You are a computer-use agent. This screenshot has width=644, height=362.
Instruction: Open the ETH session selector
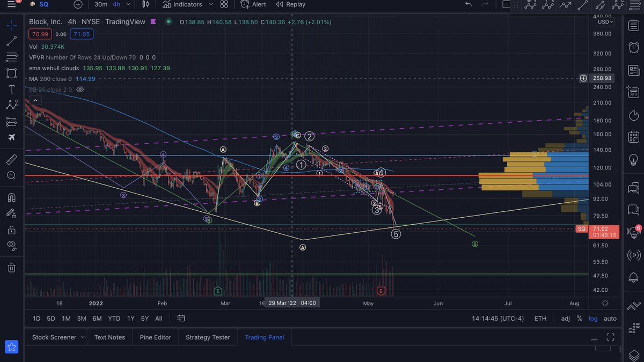pos(540,319)
